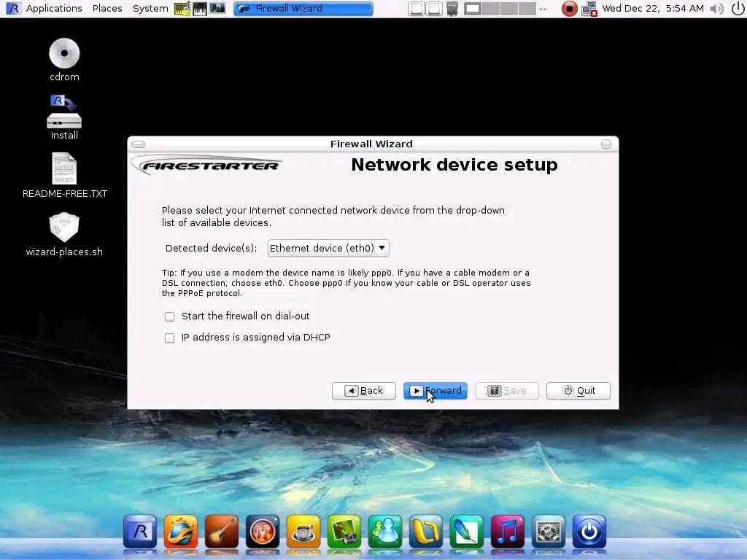This screenshot has height=560, width=747.
Task: Click the volume speaker icon in panel
Action: (716, 9)
